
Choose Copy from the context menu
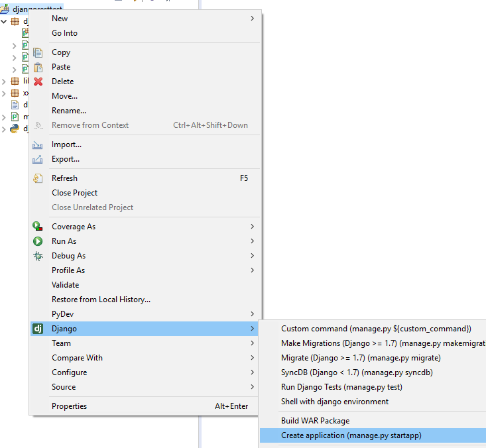tap(145, 52)
